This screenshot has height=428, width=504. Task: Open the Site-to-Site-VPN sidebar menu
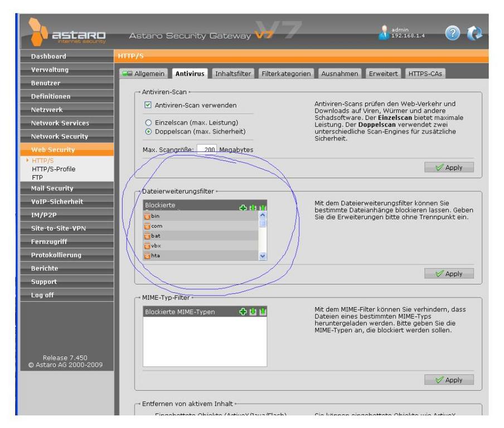point(67,228)
